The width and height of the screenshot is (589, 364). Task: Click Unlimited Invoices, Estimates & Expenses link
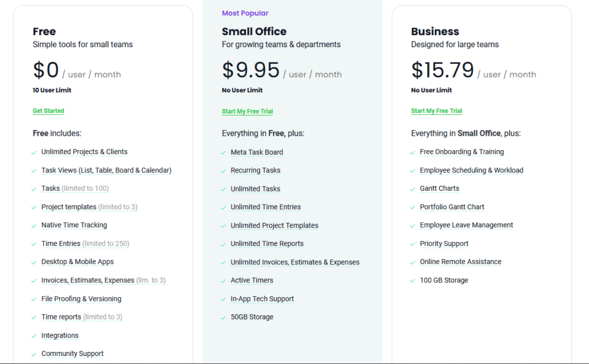tap(294, 262)
